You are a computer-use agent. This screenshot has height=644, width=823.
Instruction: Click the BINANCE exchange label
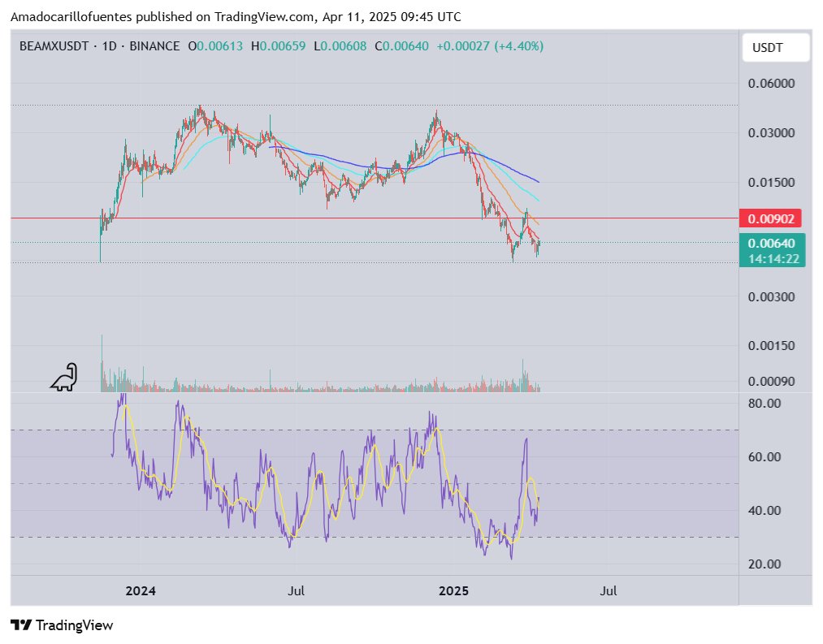pos(155,46)
